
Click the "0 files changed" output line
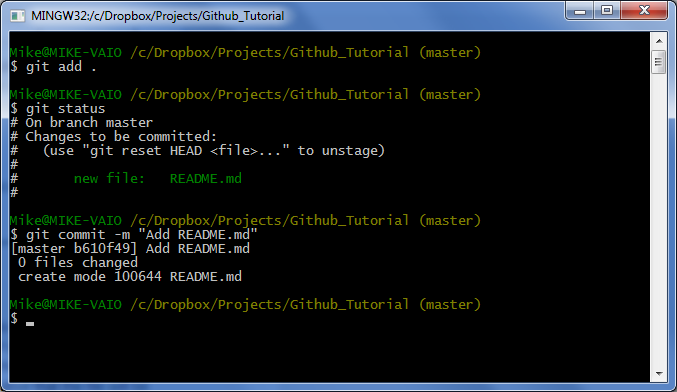pos(78,262)
